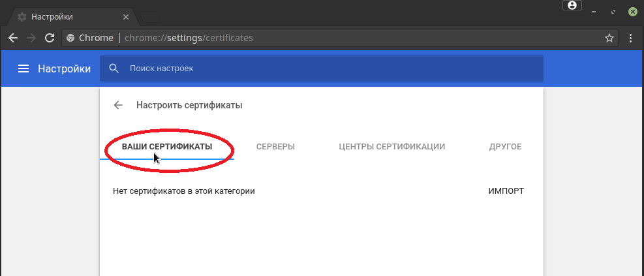The height and width of the screenshot is (276, 644).
Task: Go back using arrow beside Настроить сертификаты
Action: click(118, 105)
